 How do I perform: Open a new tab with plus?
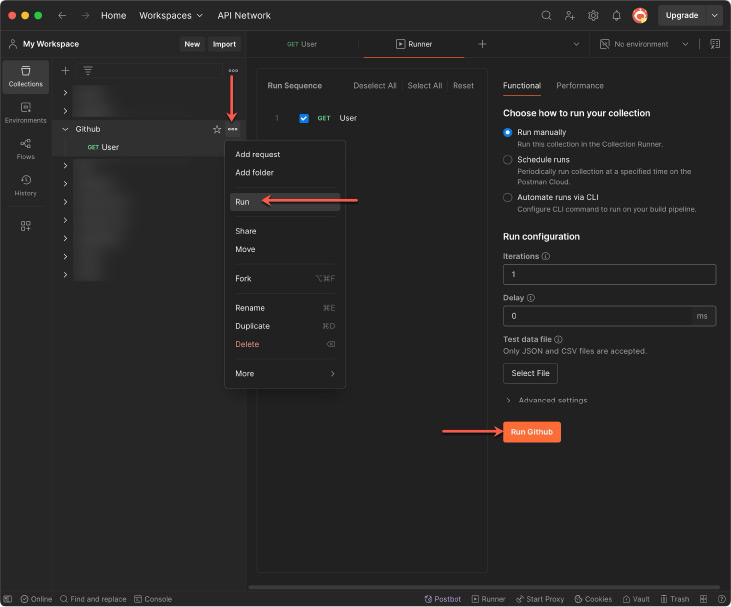tap(483, 44)
